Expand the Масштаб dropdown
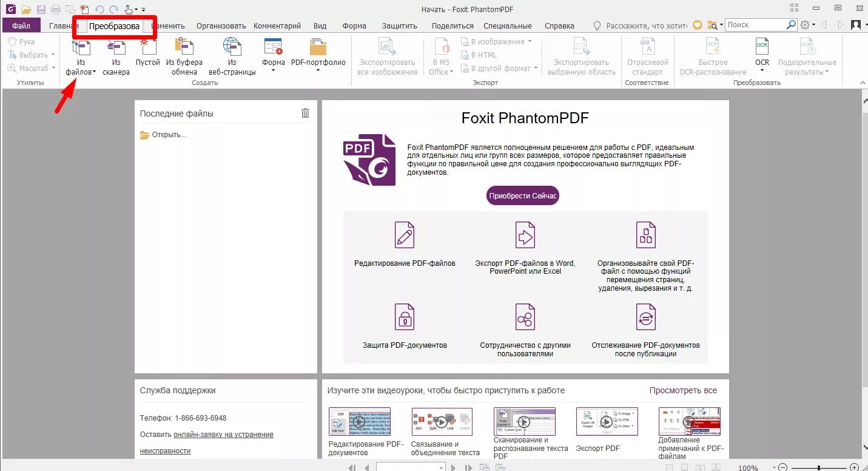 coord(53,69)
